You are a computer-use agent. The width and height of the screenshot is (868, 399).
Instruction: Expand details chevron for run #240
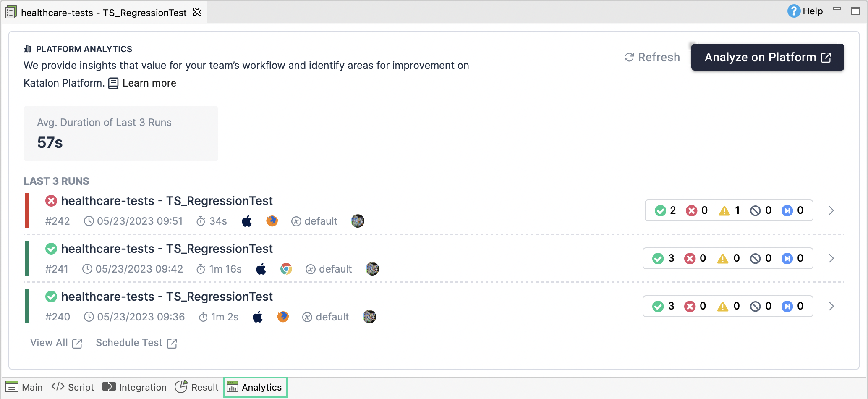(831, 306)
